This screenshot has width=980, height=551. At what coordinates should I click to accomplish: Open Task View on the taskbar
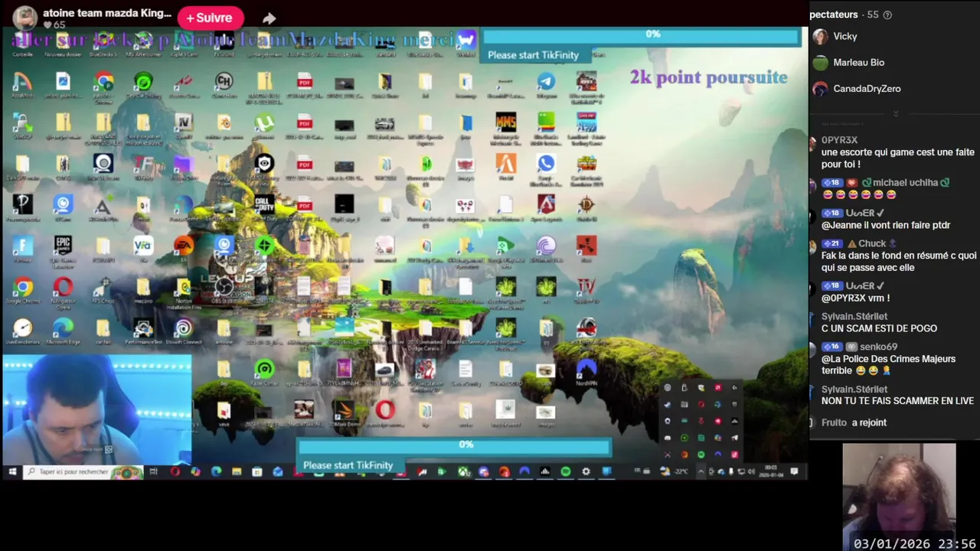(154, 472)
